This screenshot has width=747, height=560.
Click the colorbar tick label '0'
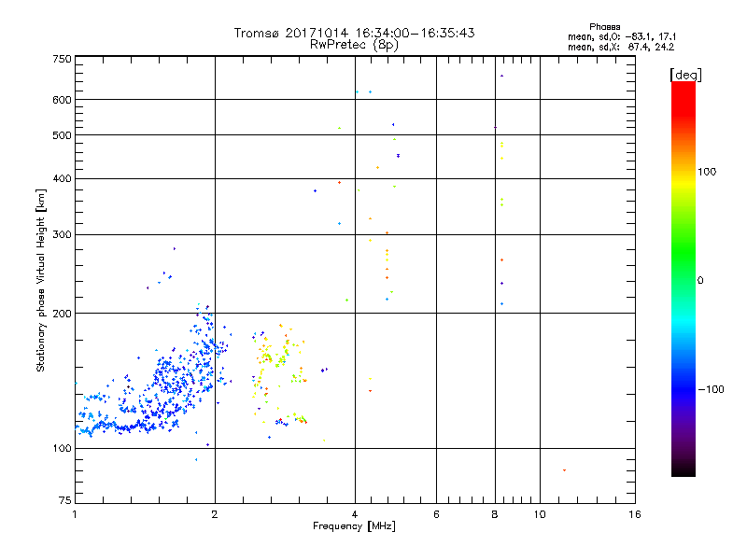point(700,281)
